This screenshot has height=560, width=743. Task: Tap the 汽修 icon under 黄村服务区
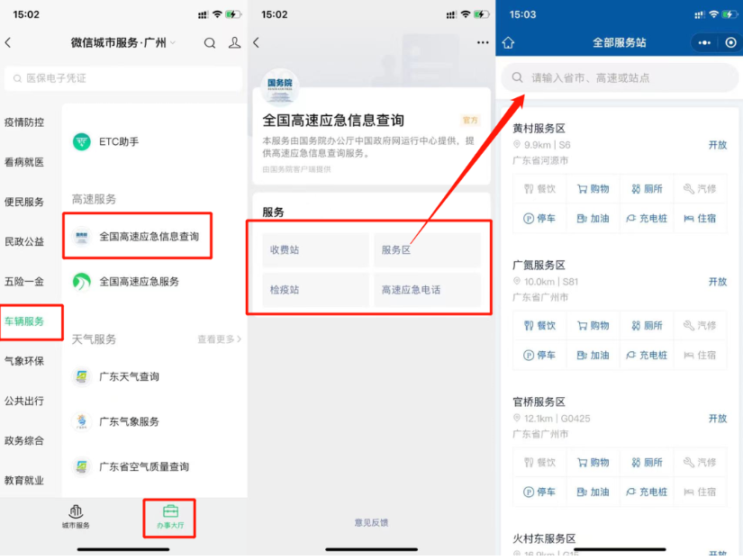click(688, 189)
